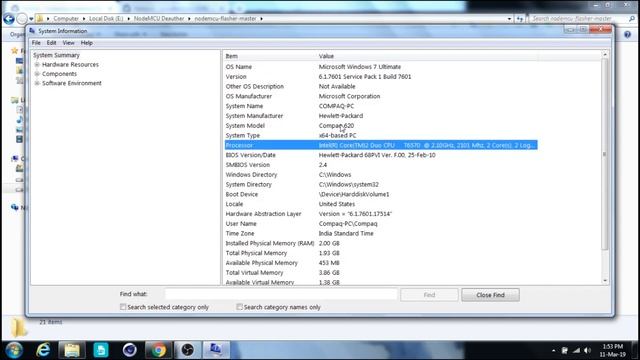
Task: Open the File menu
Action: (x=36, y=42)
